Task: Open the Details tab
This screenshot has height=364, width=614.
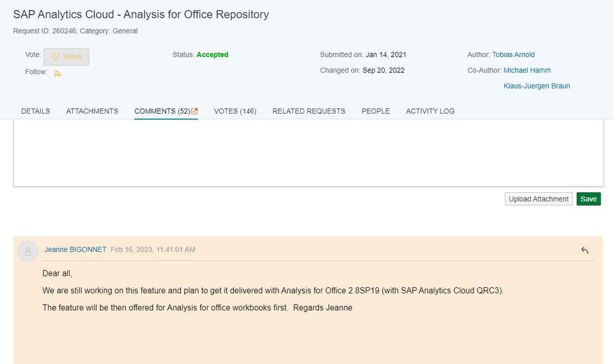Action: pyautogui.click(x=35, y=111)
